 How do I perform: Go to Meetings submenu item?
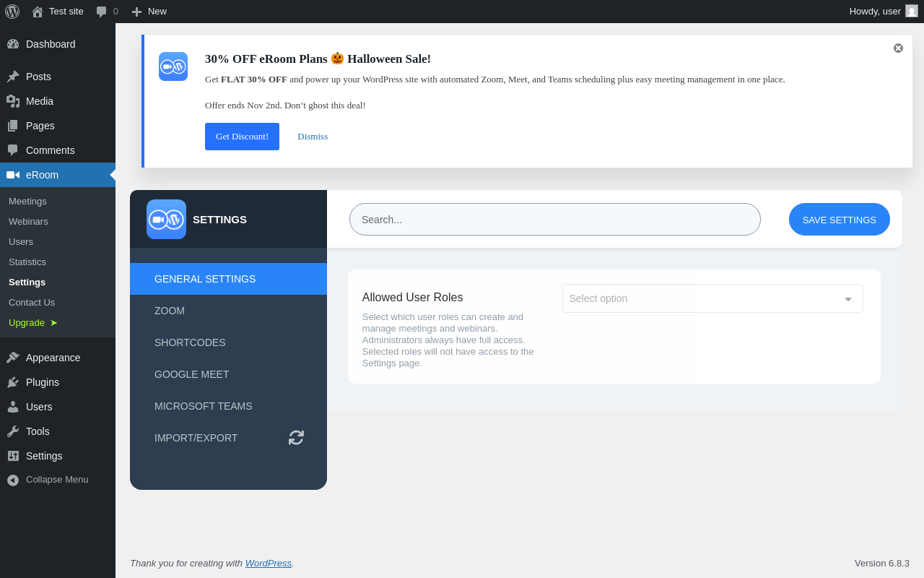pos(27,201)
